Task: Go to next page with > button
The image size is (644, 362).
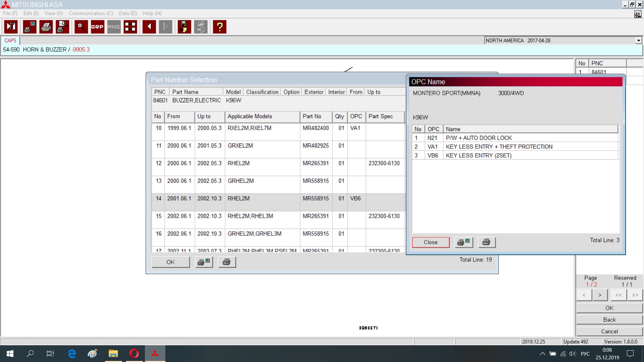Action: 600,295
